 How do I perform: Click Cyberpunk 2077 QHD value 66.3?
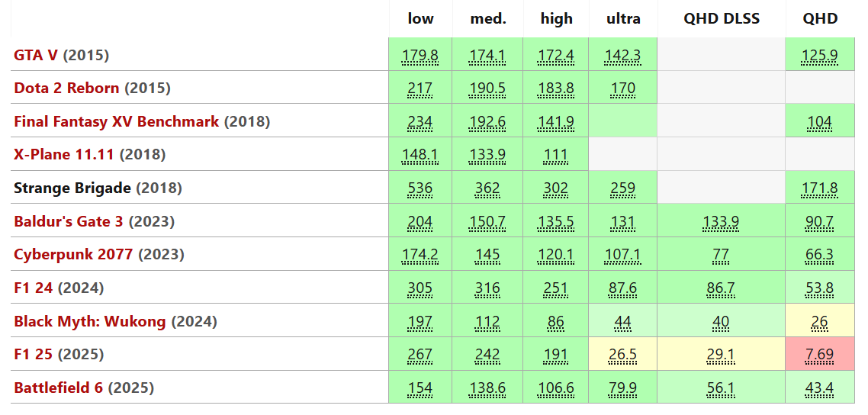click(821, 255)
